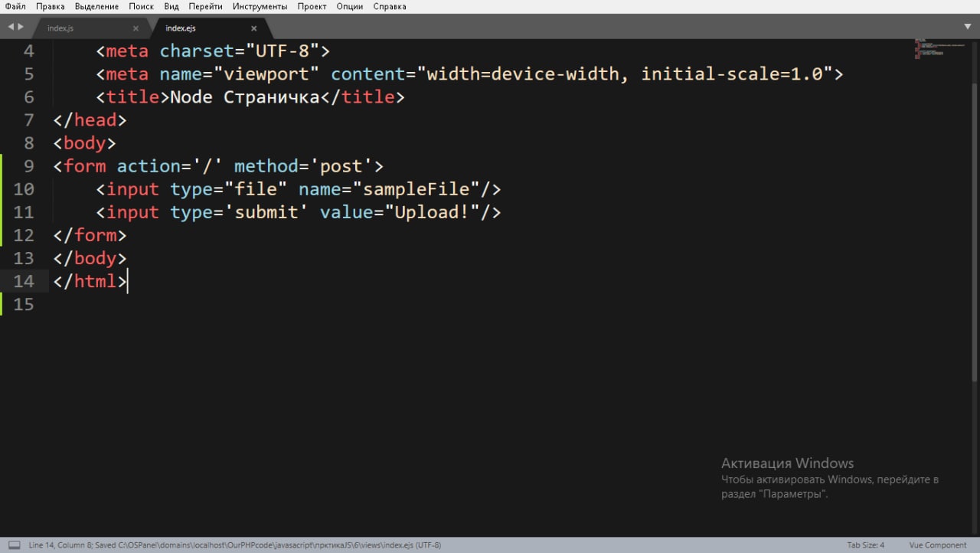The height and width of the screenshot is (553, 980).
Task: Open the Справка menu
Action: [390, 6]
